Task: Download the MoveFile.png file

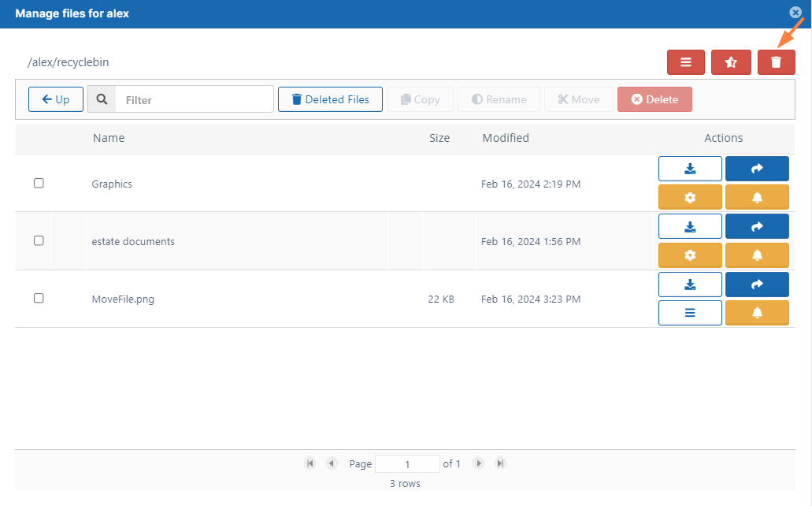Action: (690, 285)
